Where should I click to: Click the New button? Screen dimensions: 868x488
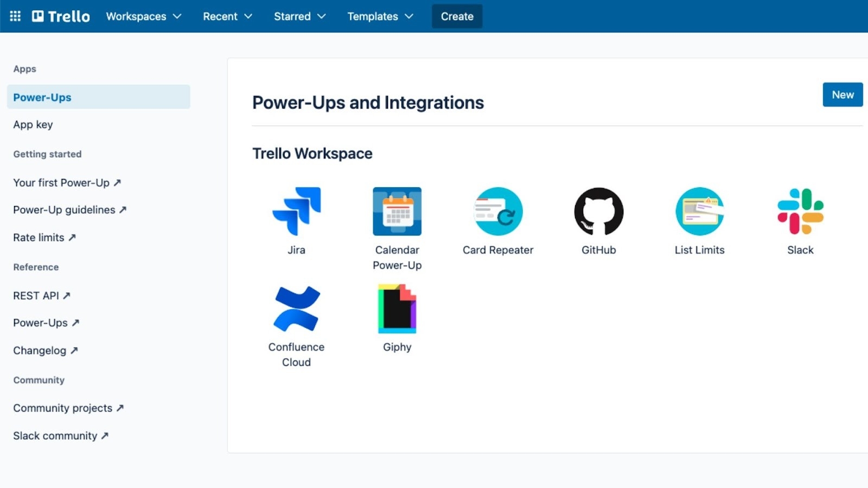[843, 95]
